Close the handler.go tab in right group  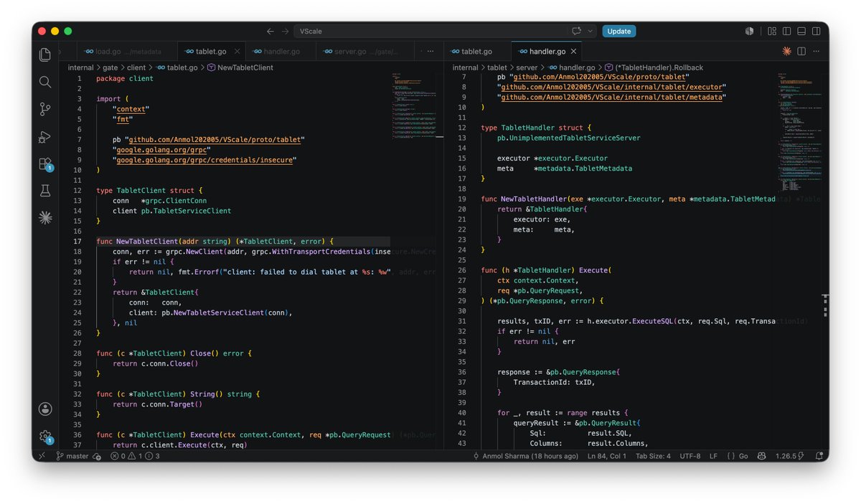coord(574,52)
